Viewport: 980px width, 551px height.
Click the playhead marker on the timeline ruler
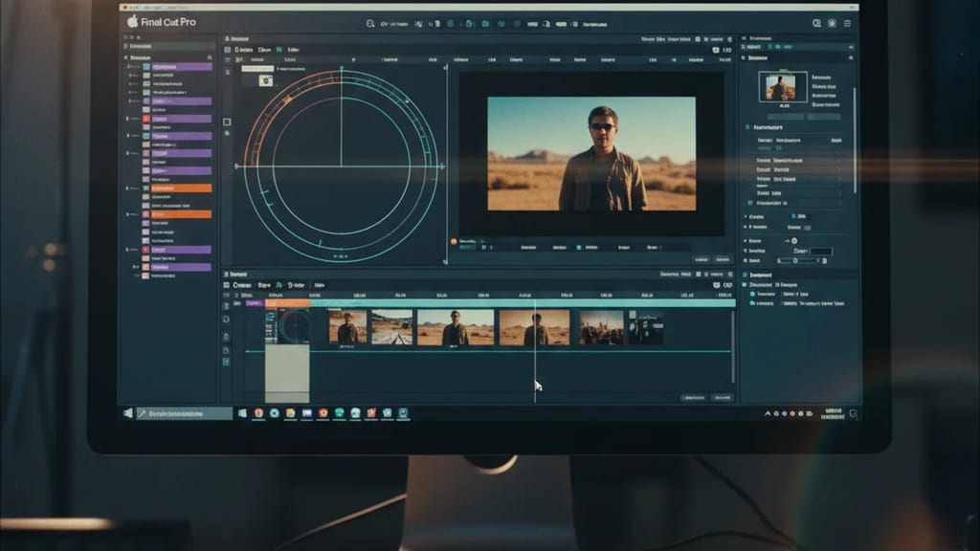pos(535,302)
